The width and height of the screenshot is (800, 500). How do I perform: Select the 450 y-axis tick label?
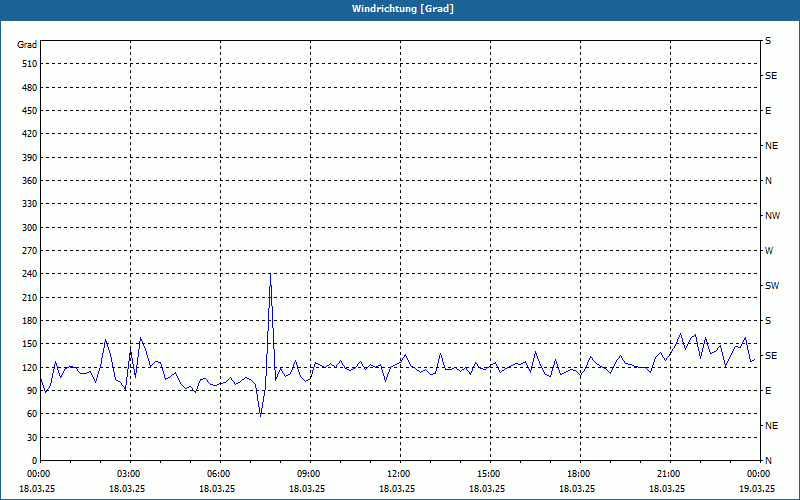point(30,111)
